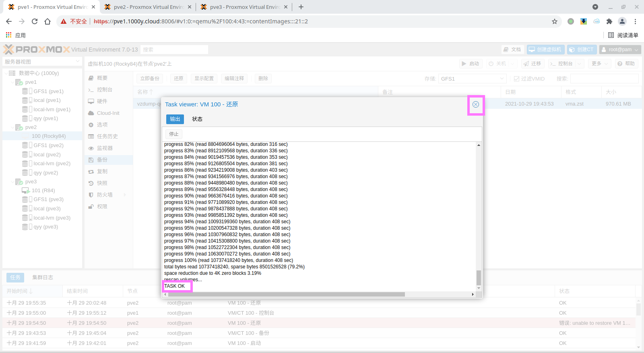Click the create VM button
644x353 pixels.
tap(545, 50)
